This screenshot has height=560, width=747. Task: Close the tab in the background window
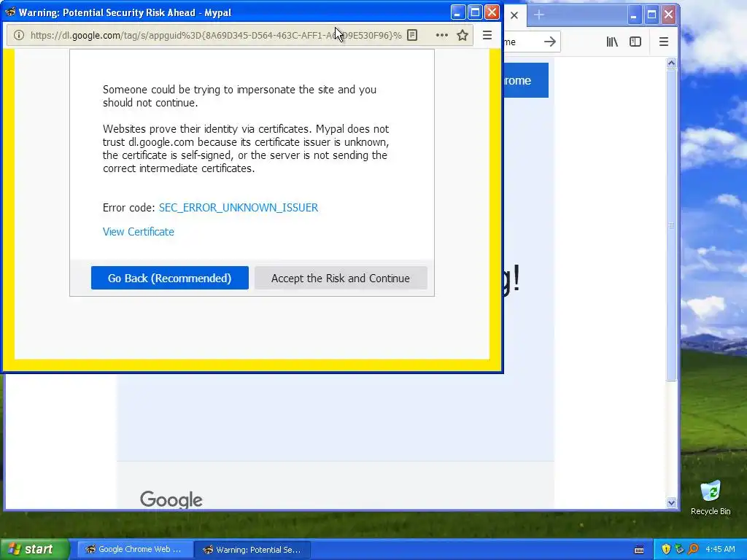pos(514,15)
